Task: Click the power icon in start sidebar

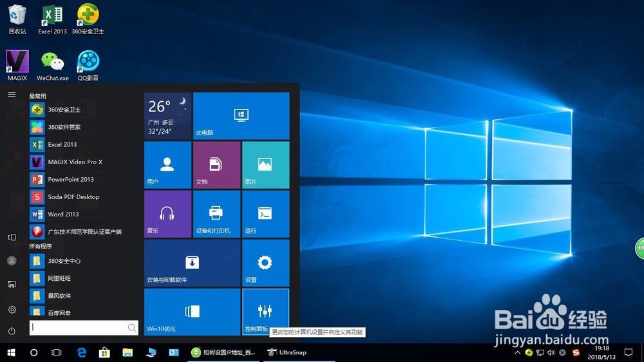Action: click(x=12, y=331)
